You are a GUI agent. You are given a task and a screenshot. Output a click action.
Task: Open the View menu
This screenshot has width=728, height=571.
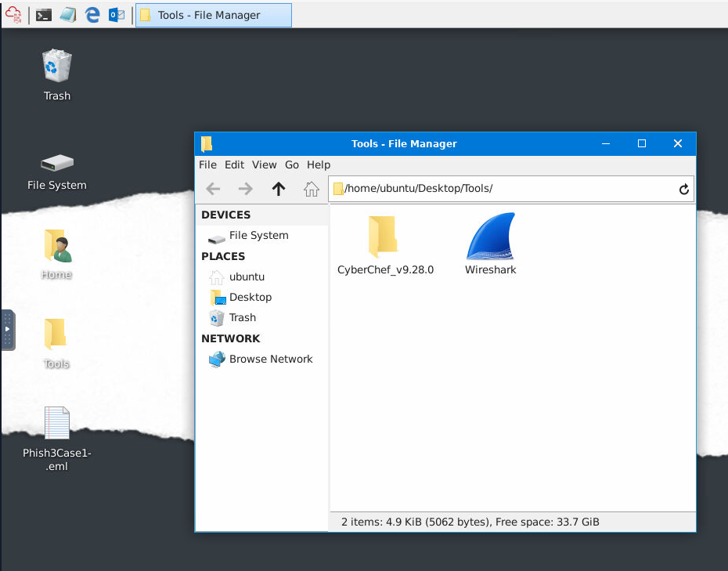pos(264,164)
